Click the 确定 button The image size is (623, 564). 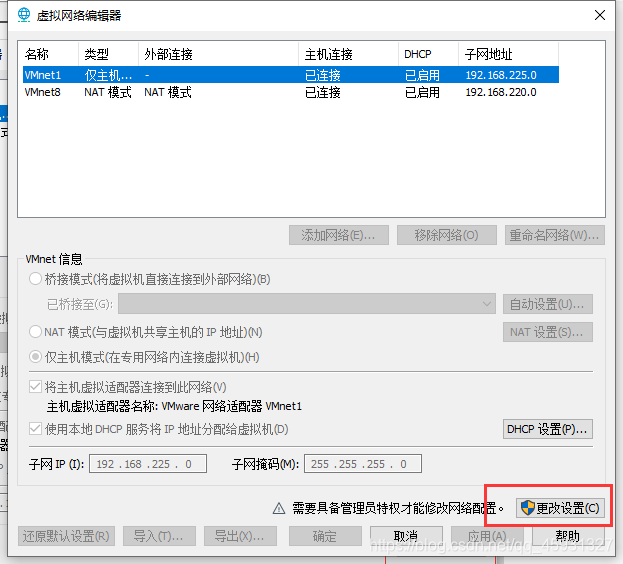click(325, 536)
